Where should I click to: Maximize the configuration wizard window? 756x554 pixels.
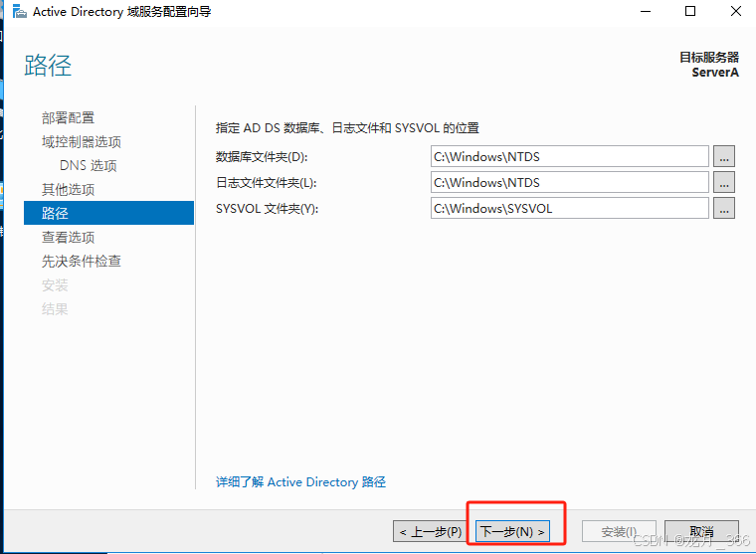(x=690, y=11)
